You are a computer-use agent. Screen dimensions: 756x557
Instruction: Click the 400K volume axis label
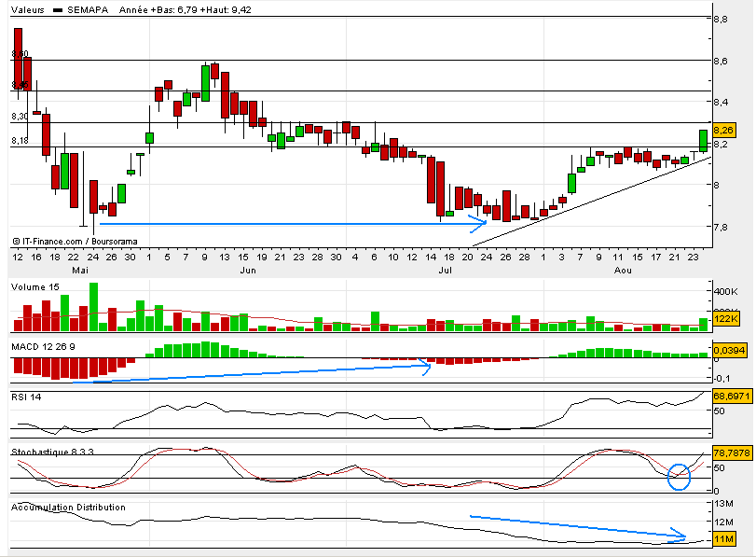click(x=726, y=291)
